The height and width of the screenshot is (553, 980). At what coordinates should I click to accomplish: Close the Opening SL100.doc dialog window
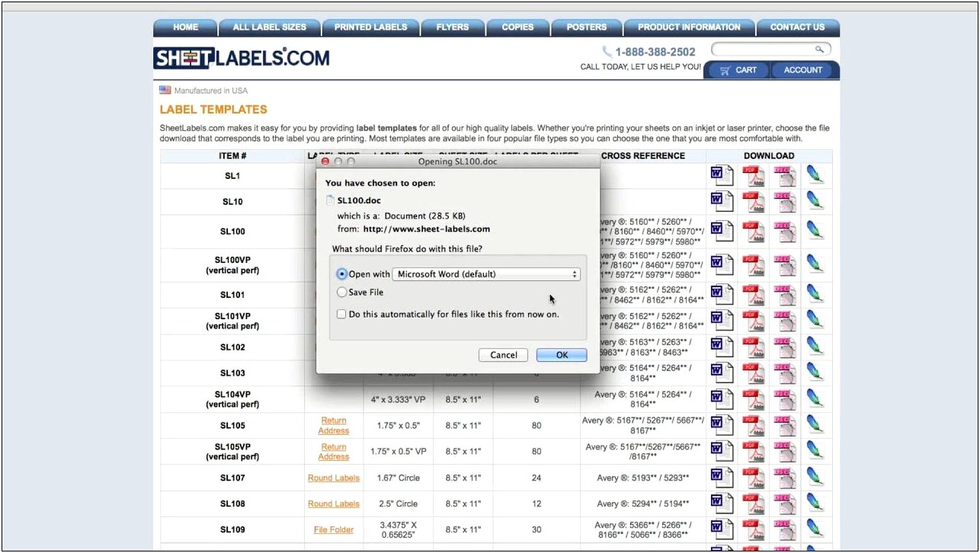coord(325,161)
